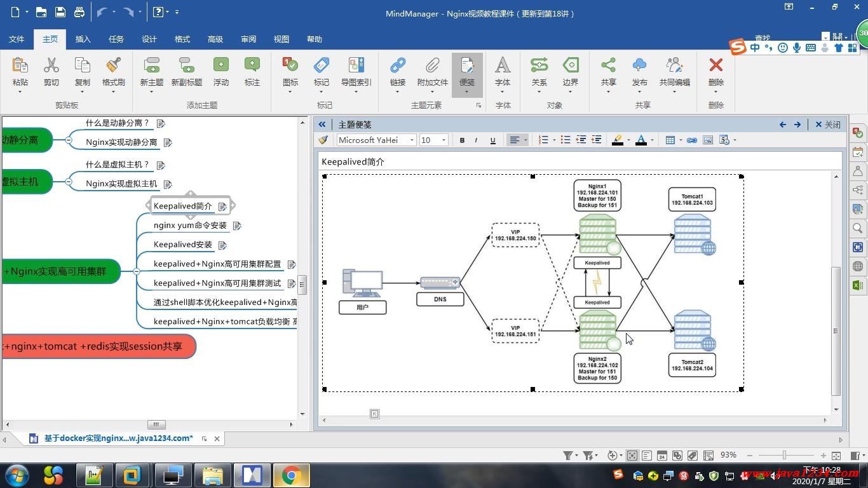
Task: Close the 基于docker实现nginx document tab
Action: (217, 438)
